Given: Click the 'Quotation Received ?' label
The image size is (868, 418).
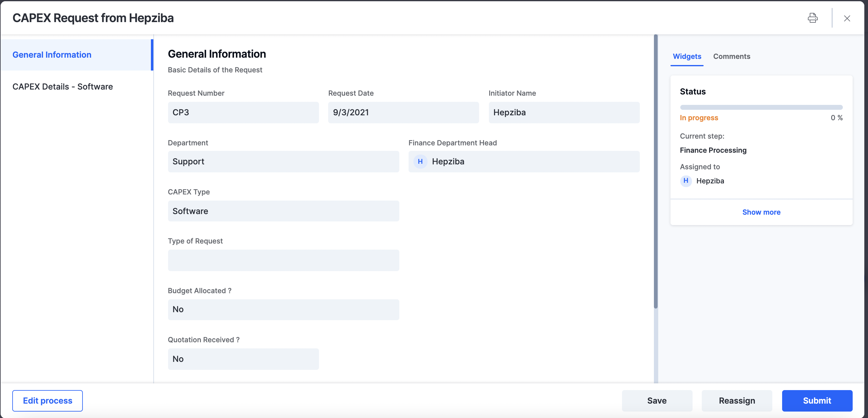Looking at the screenshot, I should (204, 339).
